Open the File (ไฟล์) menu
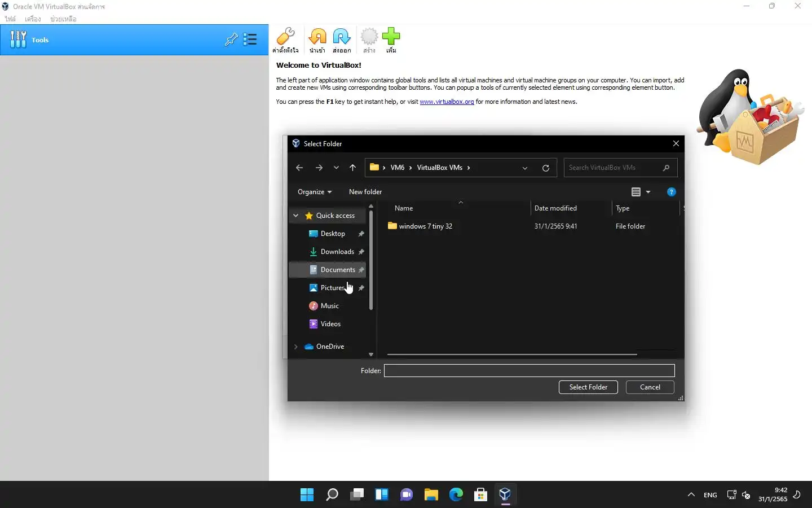Viewport: 812px width, 508px height. tap(10, 19)
